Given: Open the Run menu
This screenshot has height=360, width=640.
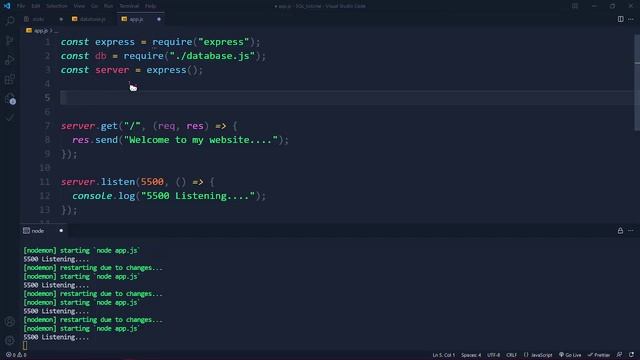Looking at the screenshot, I should point(109,6).
